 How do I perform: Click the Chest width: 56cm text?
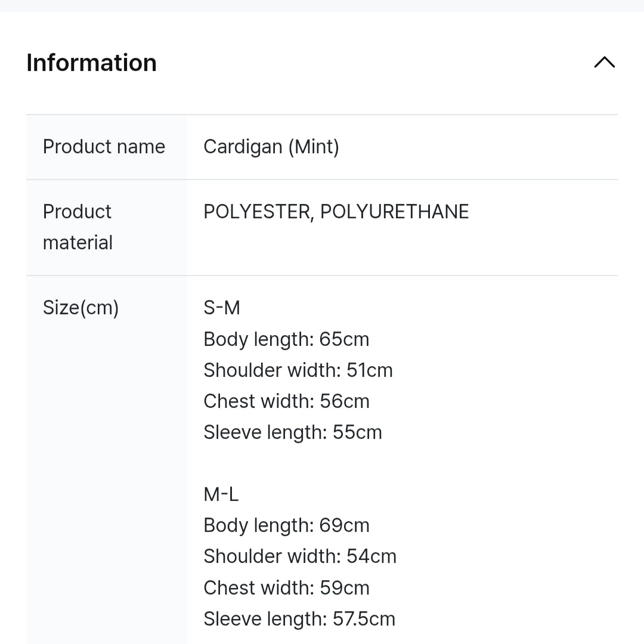(x=286, y=401)
